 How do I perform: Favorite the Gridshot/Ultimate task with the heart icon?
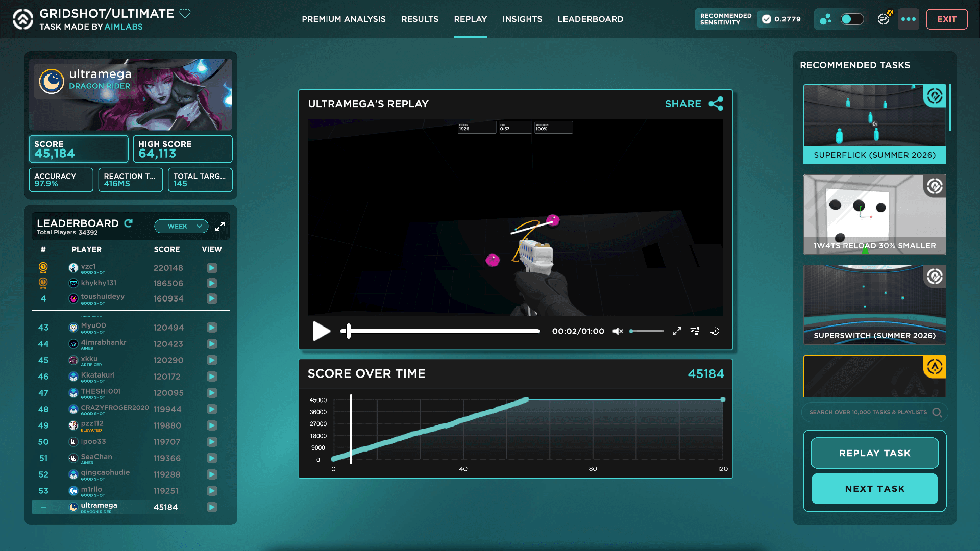[x=185, y=14]
